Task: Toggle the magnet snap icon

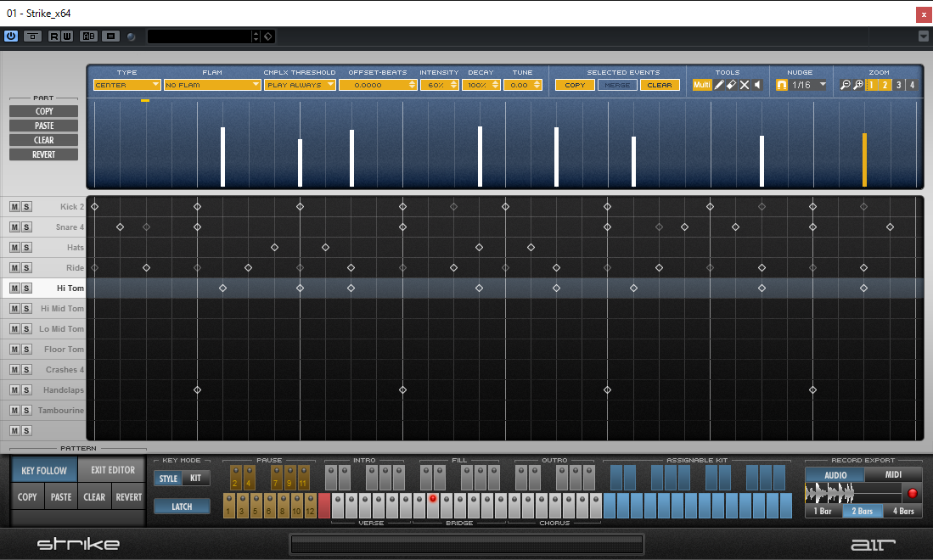Action: pyautogui.click(x=782, y=85)
